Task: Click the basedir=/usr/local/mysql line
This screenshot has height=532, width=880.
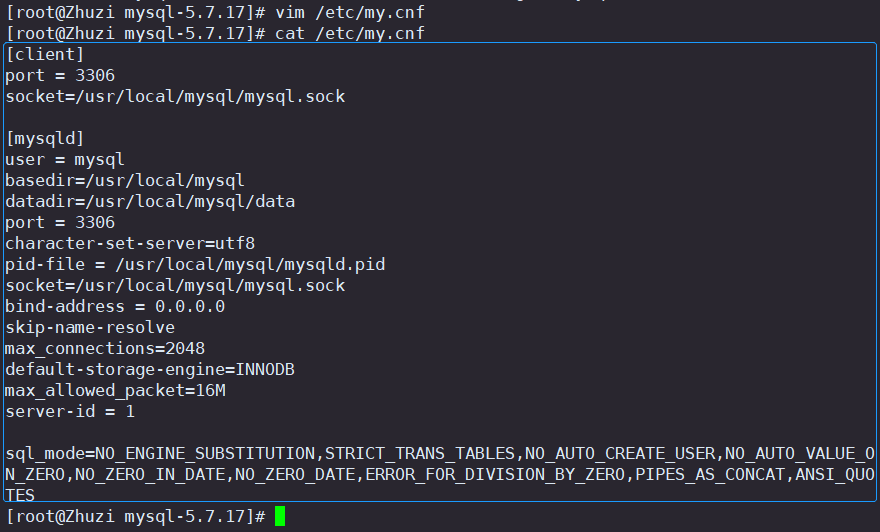Action: coord(125,181)
